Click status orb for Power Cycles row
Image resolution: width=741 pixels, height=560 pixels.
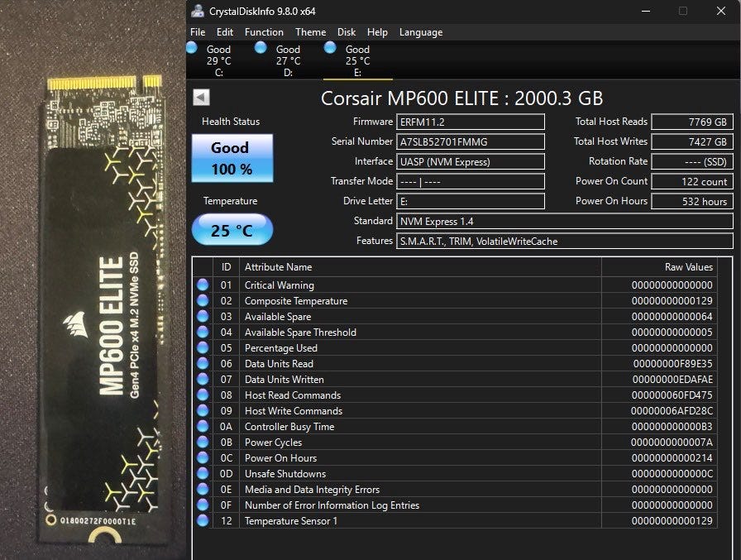203,442
